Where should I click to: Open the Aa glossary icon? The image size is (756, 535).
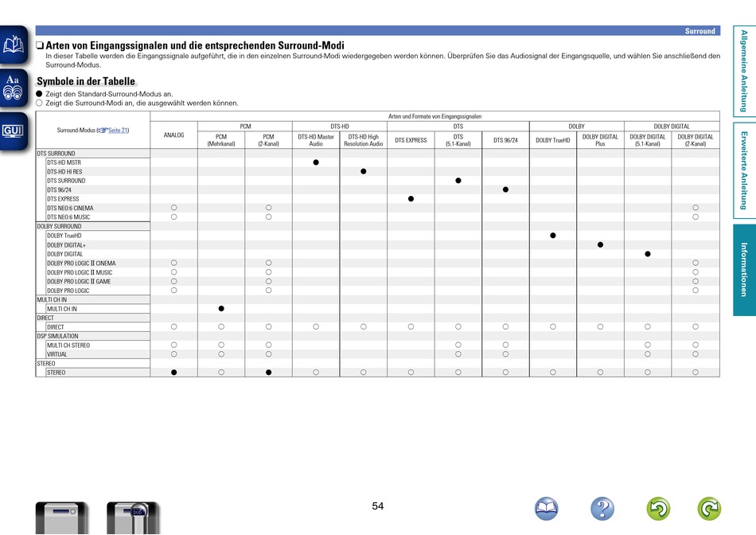coord(14,88)
